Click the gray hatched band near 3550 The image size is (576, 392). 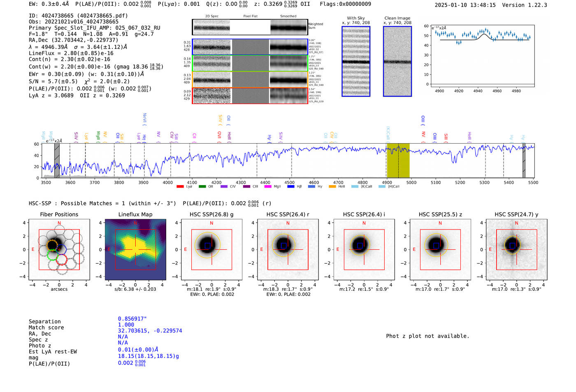57,160
